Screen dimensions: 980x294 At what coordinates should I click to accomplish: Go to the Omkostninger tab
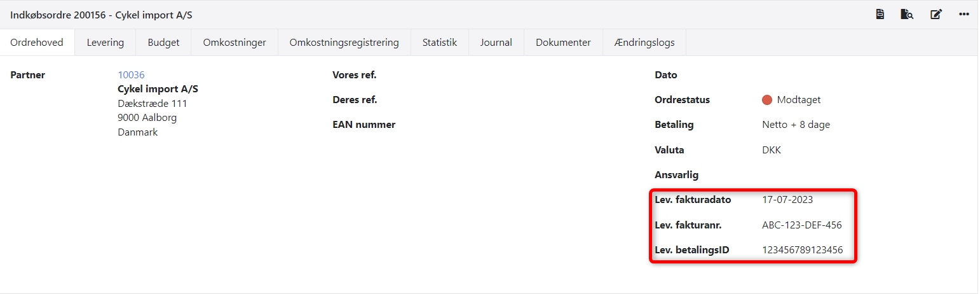click(x=235, y=43)
